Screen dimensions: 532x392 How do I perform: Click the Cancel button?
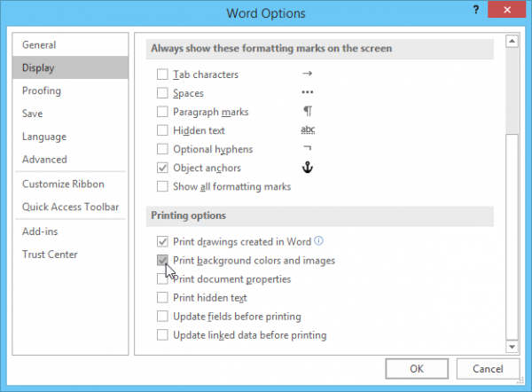click(488, 369)
